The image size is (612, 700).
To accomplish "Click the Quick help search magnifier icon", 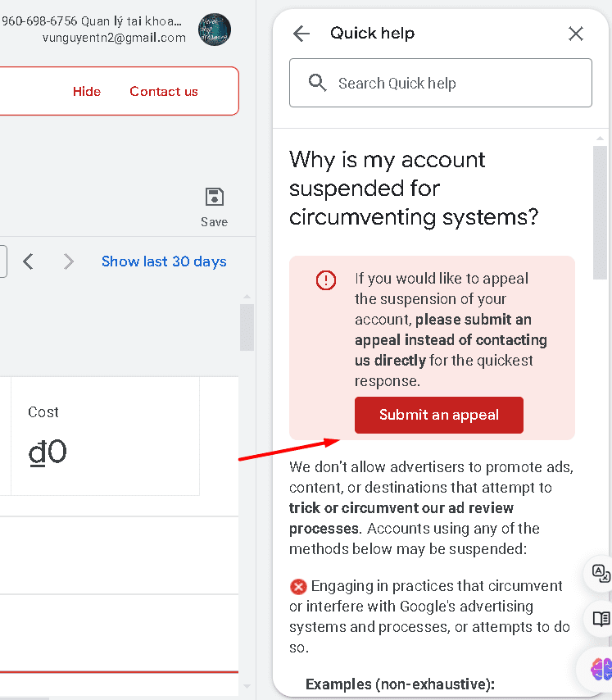I will [317, 83].
